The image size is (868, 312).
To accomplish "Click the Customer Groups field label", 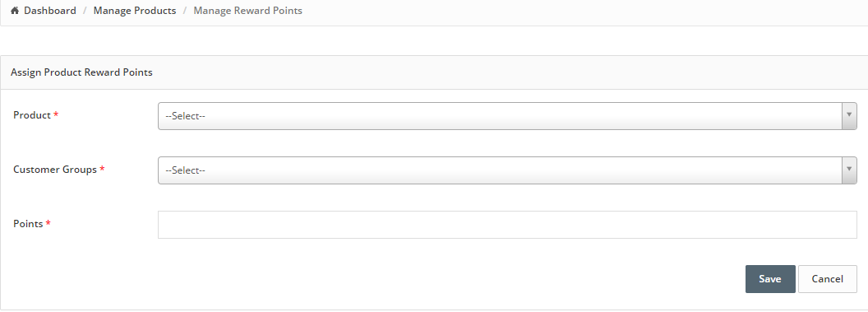I will pyautogui.click(x=55, y=170).
